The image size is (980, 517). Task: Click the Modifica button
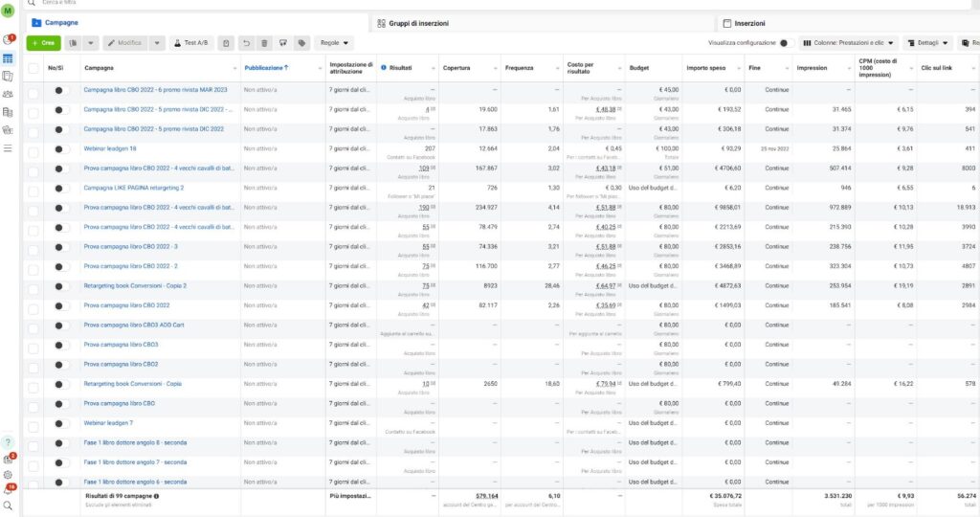click(x=125, y=43)
